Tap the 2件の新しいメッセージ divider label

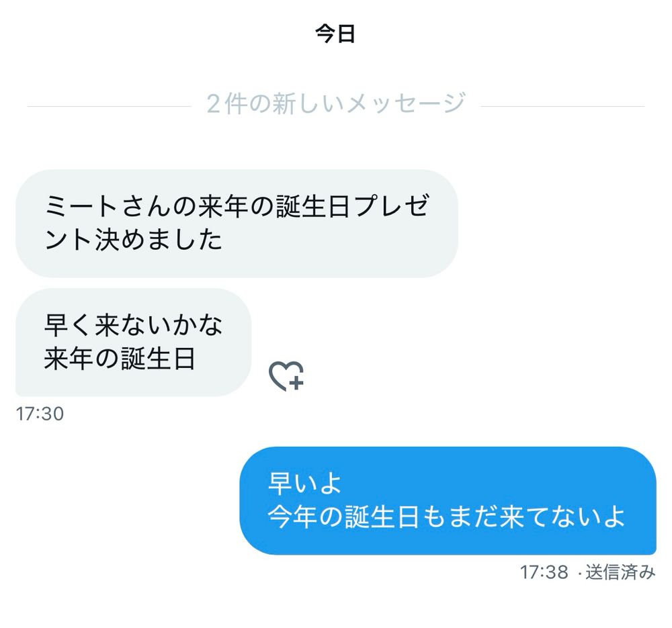pos(335,103)
